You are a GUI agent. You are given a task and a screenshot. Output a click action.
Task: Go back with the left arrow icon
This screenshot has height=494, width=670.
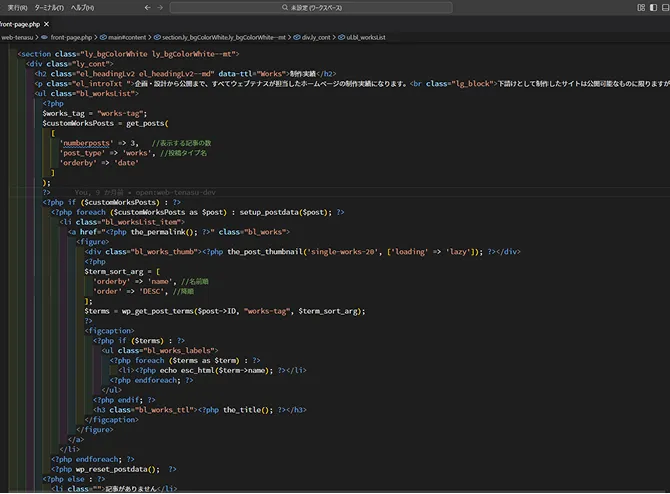(x=147, y=8)
